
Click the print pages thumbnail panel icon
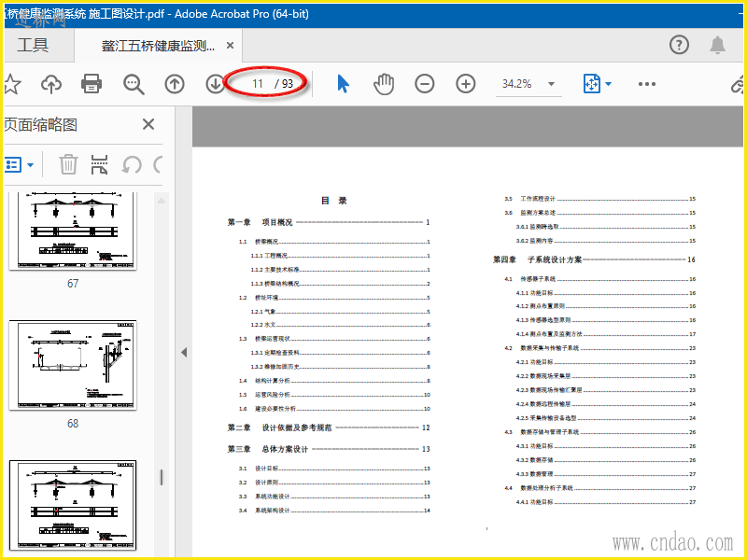[x=100, y=164]
